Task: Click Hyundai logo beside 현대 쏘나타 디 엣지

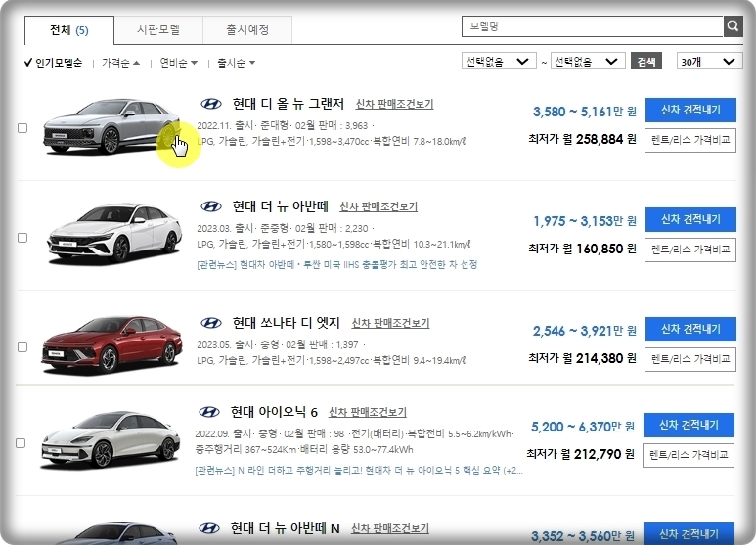Action: pyautogui.click(x=211, y=323)
